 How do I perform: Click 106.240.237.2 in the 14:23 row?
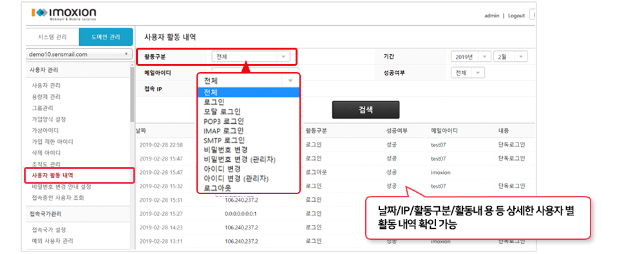tap(241, 228)
